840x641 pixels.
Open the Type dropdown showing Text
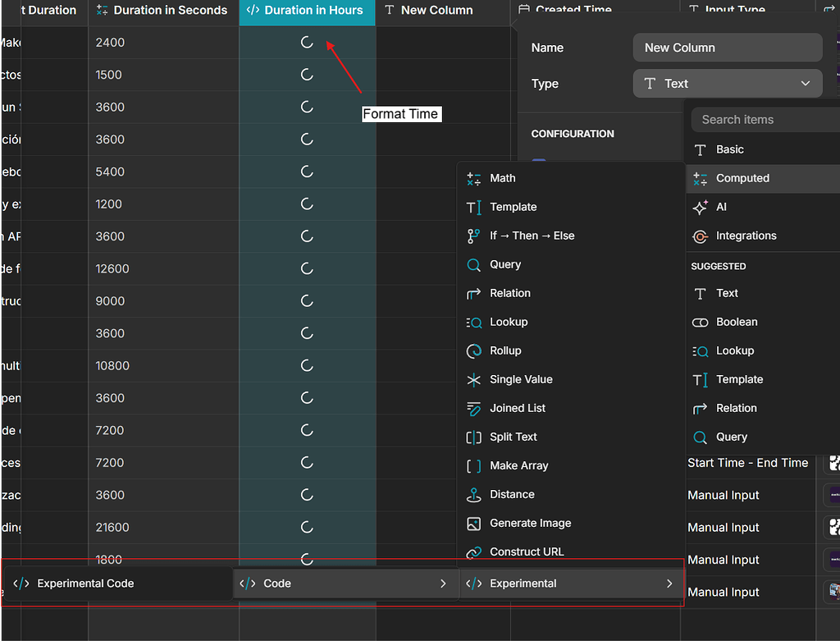click(x=727, y=83)
